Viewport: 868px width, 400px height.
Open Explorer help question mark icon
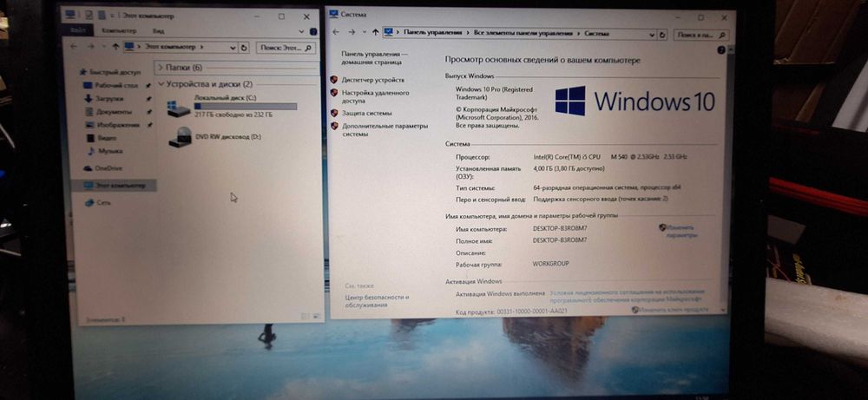tap(313, 31)
